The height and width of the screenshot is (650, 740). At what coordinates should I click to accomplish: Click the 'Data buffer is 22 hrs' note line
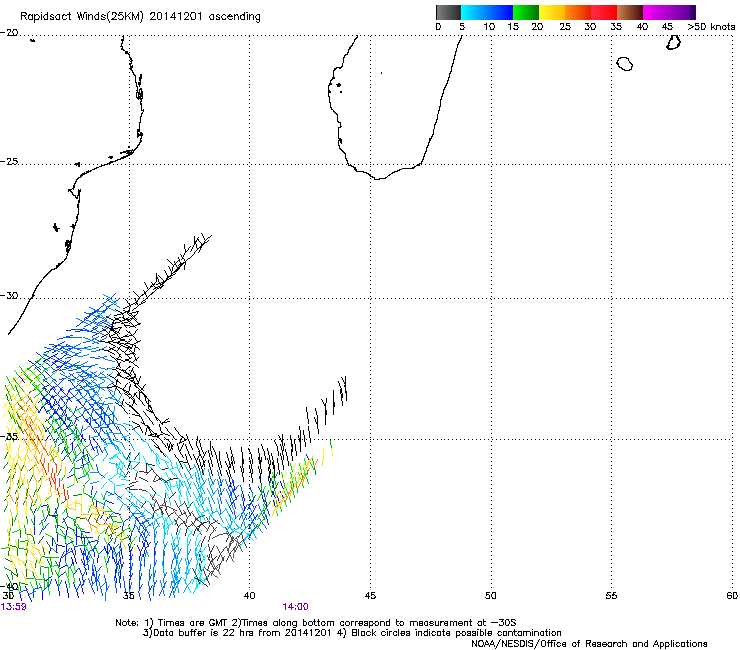click(352, 633)
